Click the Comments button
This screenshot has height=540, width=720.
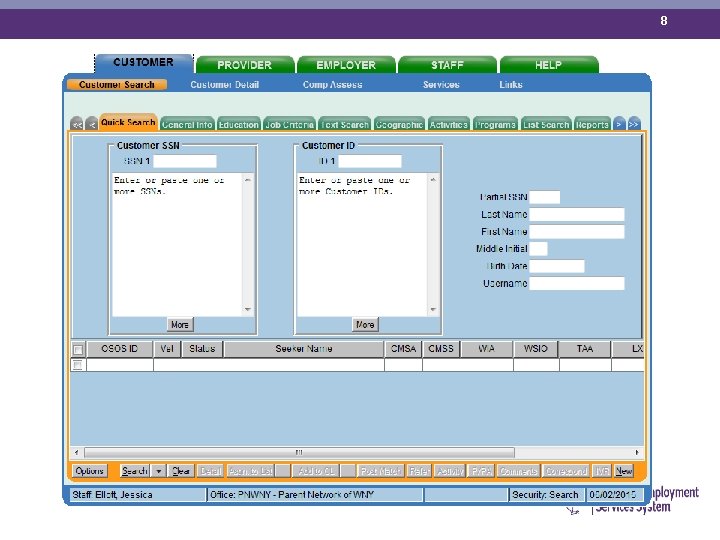518,471
